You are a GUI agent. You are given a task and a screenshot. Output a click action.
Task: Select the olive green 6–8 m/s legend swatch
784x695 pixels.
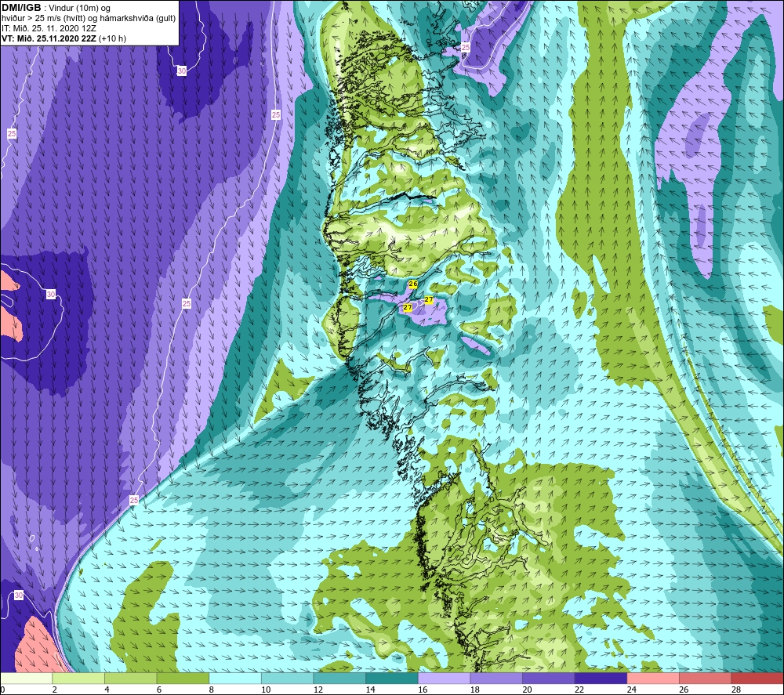click(183, 678)
